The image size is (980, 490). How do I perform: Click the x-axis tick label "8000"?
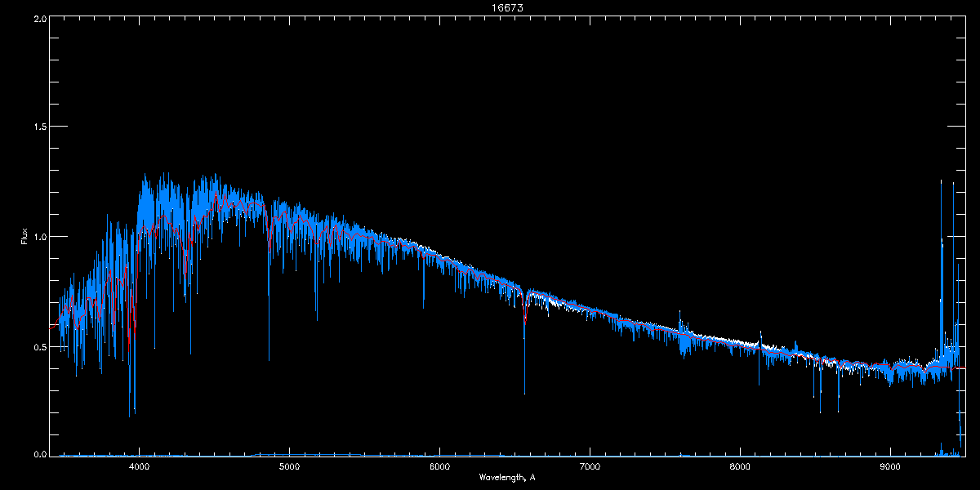coord(740,466)
